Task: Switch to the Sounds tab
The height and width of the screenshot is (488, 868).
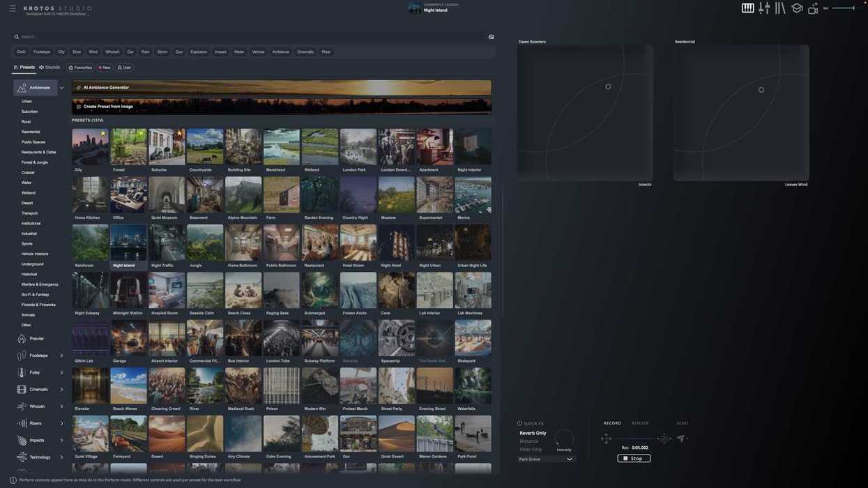Action: pos(50,68)
